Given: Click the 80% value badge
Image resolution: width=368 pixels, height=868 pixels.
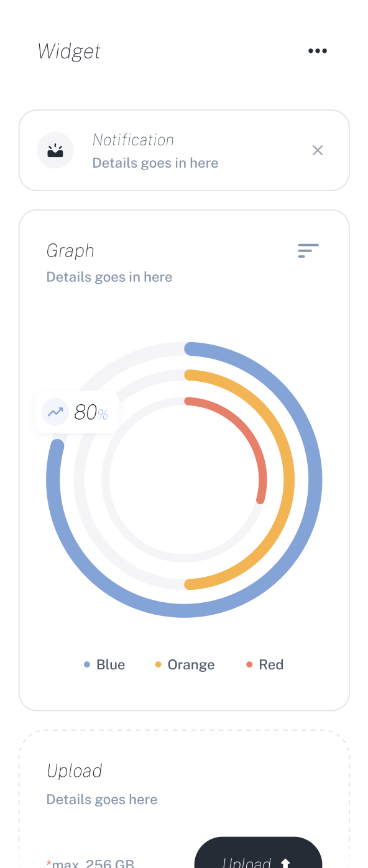Looking at the screenshot, I should click(x=77, y=412).
